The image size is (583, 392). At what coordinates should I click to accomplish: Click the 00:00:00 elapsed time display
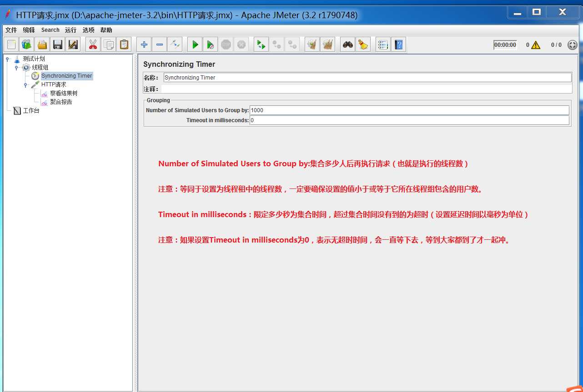click(x=505, y=45)
